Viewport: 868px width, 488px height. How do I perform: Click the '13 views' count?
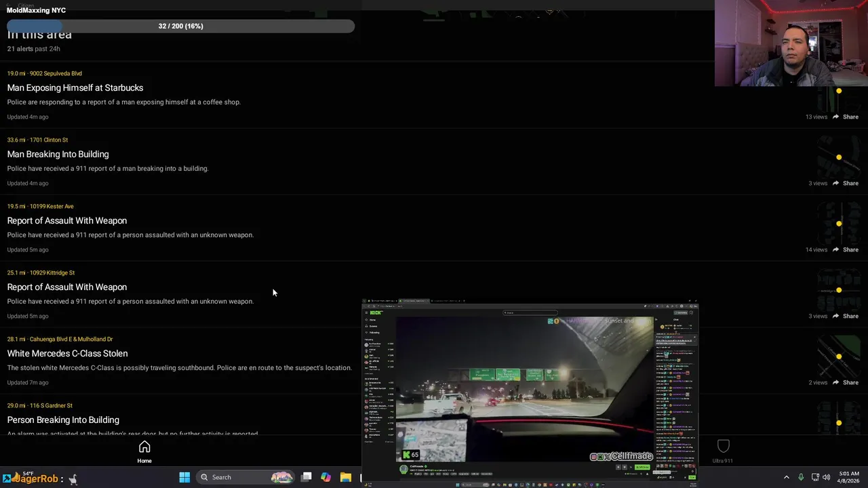coord(816,117)
